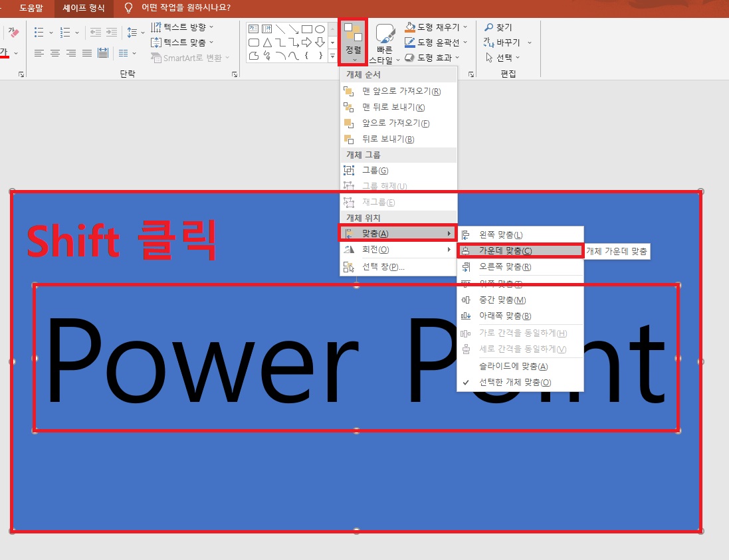Choose 오른쪽 맞춤(R) from submenu
The image size is (729, 560).
(520, 267)
